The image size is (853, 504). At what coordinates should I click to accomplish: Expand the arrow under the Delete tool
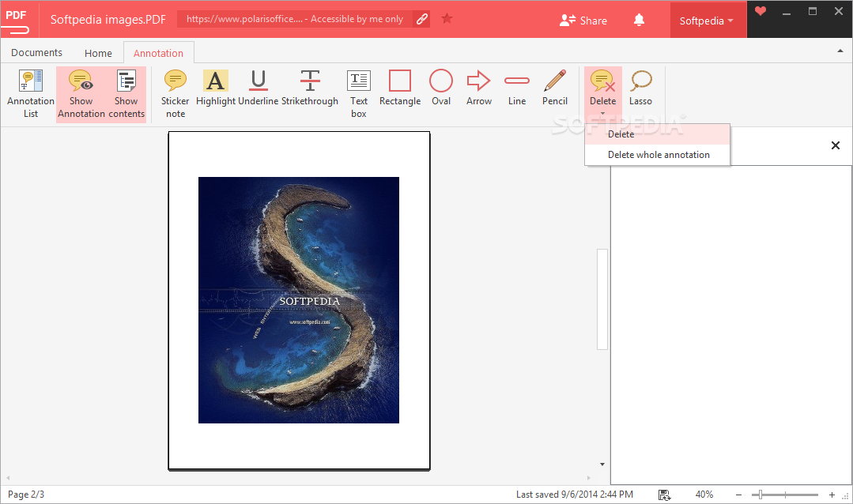click(602, 114)
